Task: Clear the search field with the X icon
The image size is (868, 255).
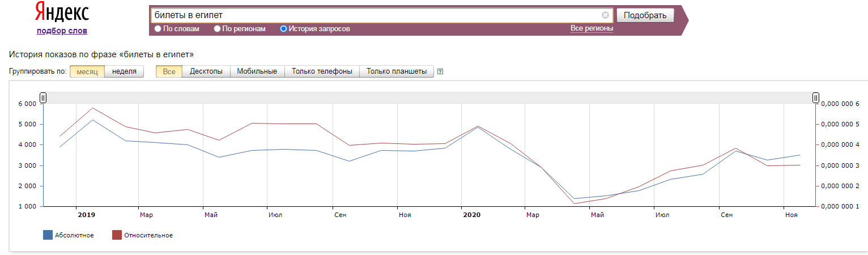Action: (605, 15)
